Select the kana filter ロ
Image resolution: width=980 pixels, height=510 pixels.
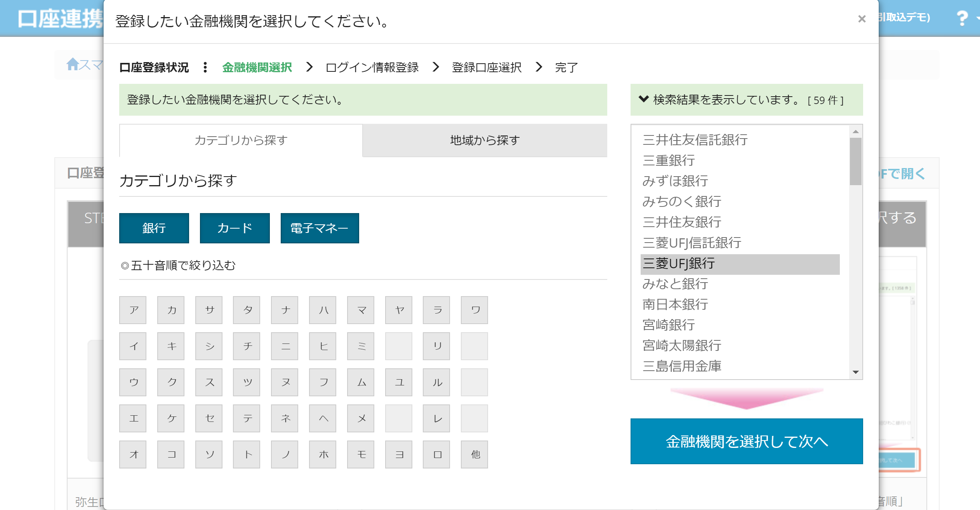point(436,454)
